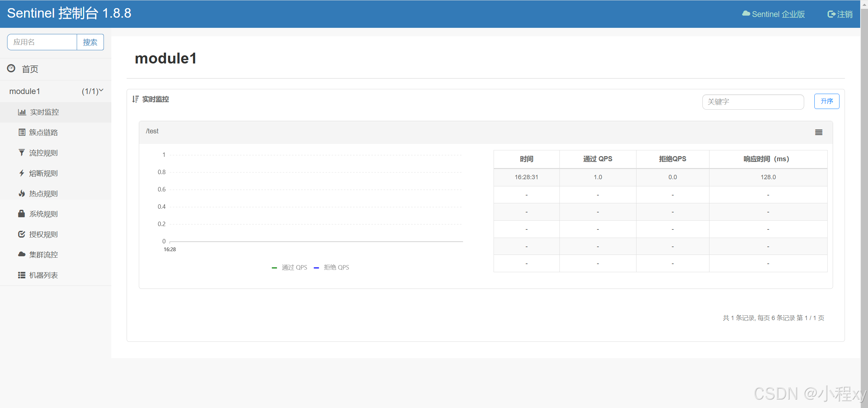Open 热点规则 in sidebar
This screenshot has height=408, width=868.
tap(55, 193)
